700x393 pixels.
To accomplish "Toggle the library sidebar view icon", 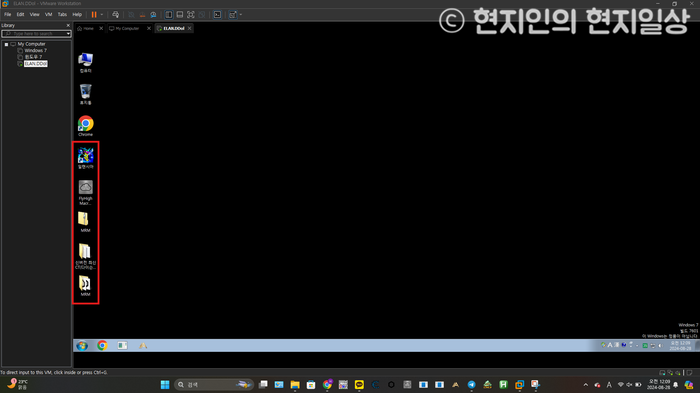I will pyautogui.click(x=169, y=15).
